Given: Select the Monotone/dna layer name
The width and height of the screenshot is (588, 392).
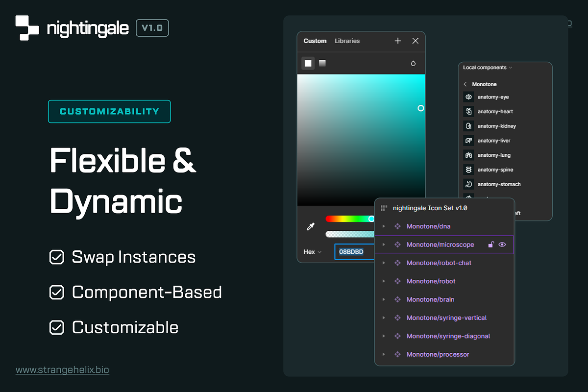Looking at the screenshot, I should point(428,226).
